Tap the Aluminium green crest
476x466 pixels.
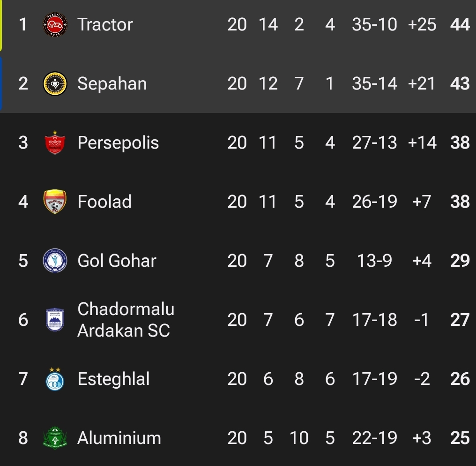tap(55, 438)
